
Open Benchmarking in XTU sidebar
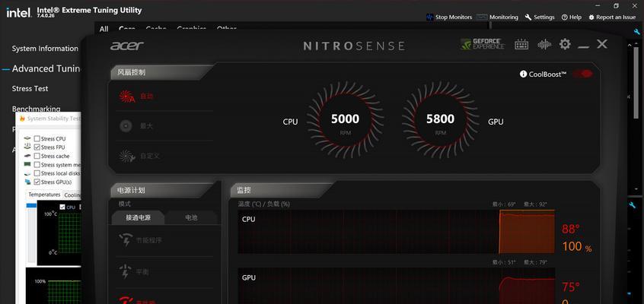click(36, 109)
